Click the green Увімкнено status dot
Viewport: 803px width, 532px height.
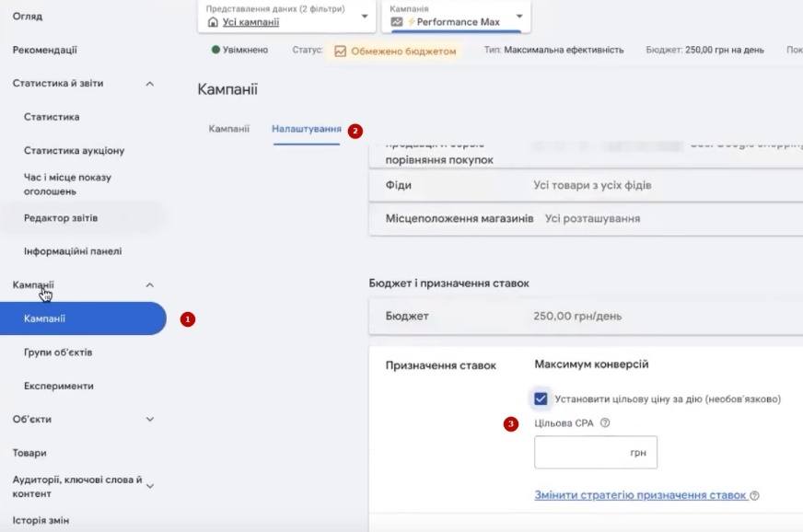pos(215,50)
